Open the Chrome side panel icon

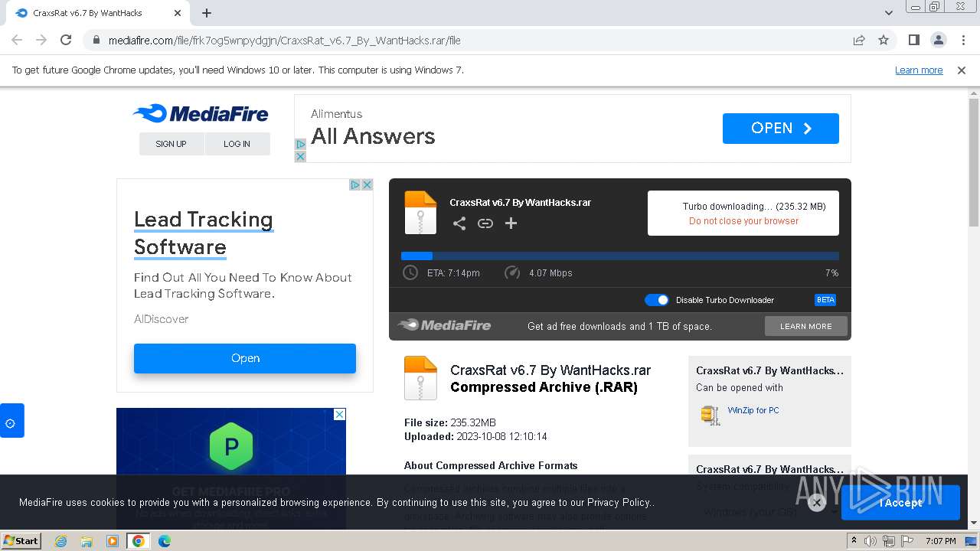pos(913,40)
